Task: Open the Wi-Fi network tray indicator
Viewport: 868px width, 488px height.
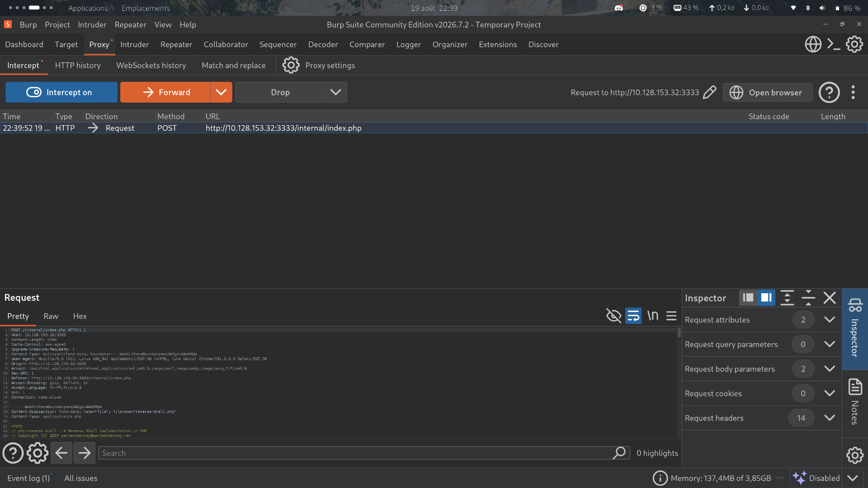Action: click(793, 8)
